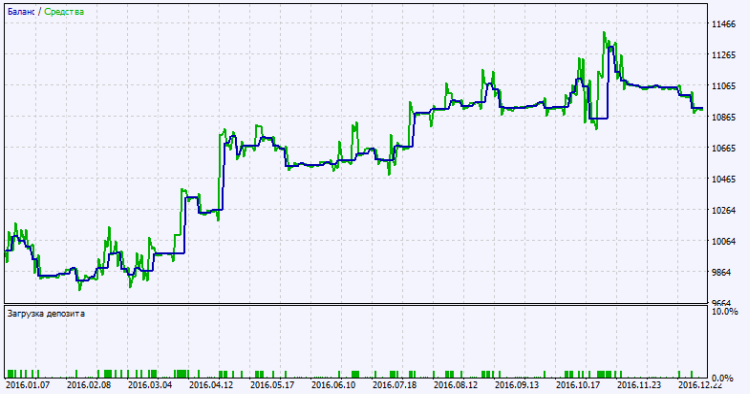Click the 10865 axis value

[x=724, y=117]
